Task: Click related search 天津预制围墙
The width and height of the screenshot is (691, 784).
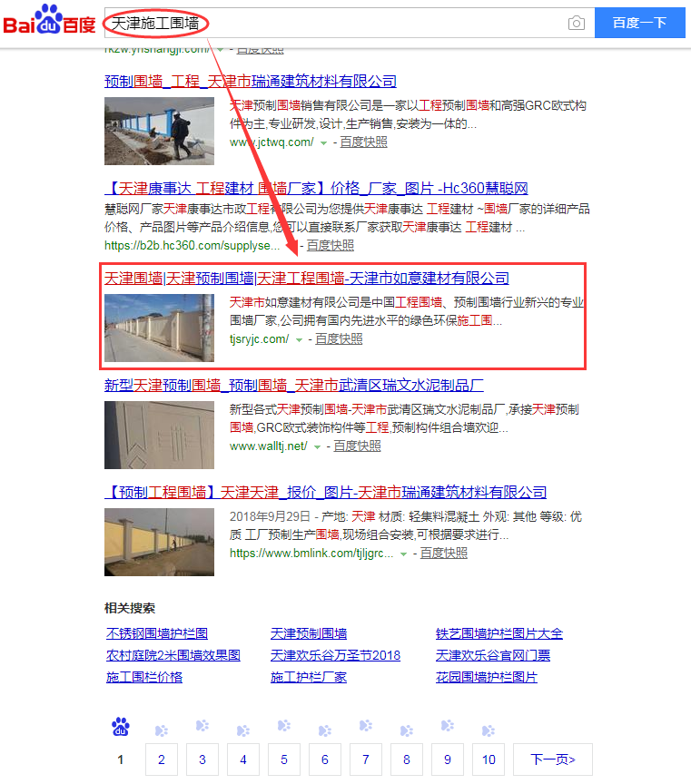Action: click(x=309, y=634)
